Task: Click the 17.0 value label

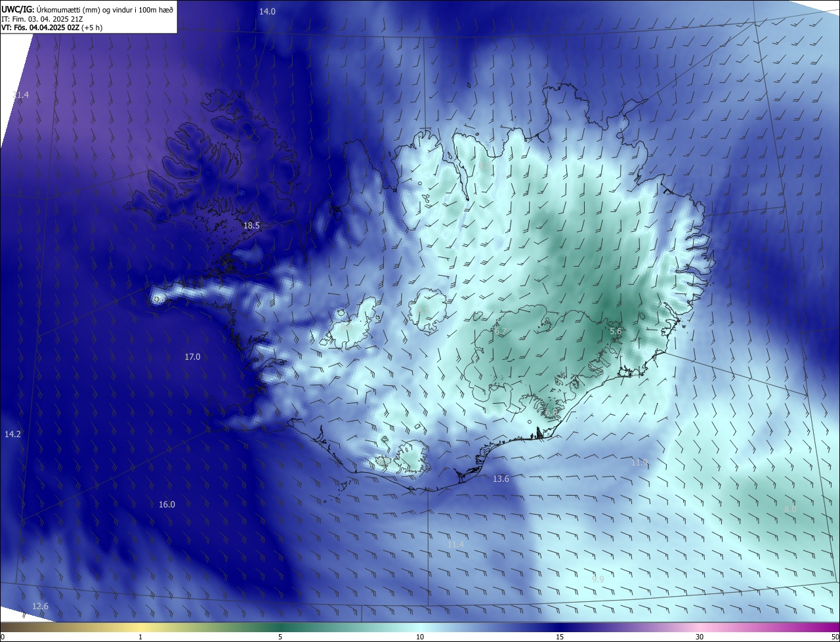Action: coord(192,356)
